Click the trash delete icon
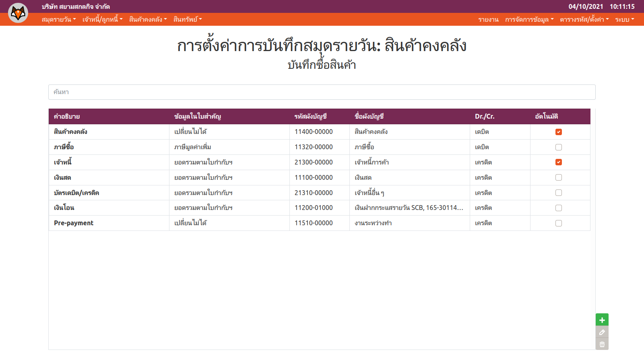Viewport: 644px width, 362px height. pos(602,344)
